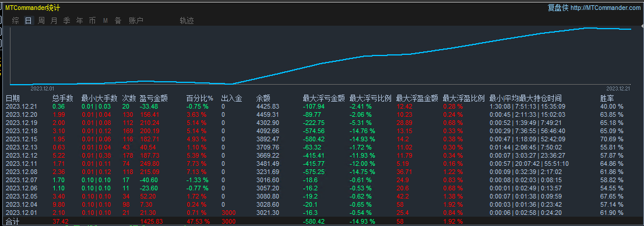Select the 2023.12.07 date row
The image size is (644, 226).
22,180
